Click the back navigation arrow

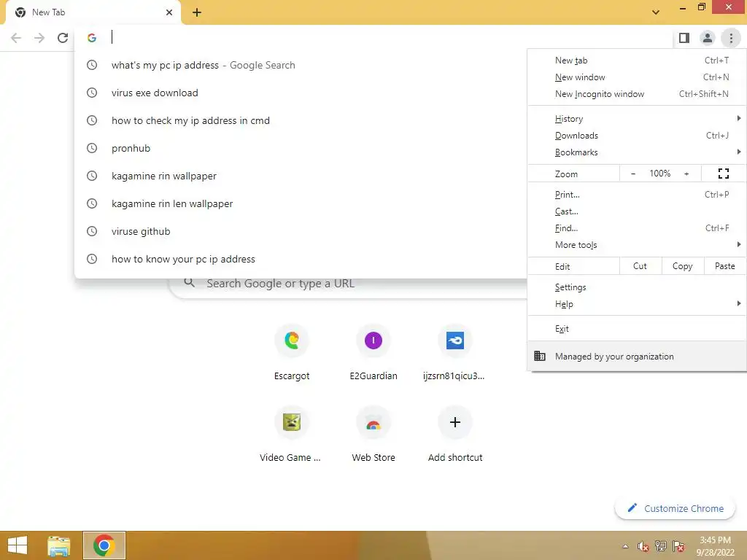click(x=16, y=38)
